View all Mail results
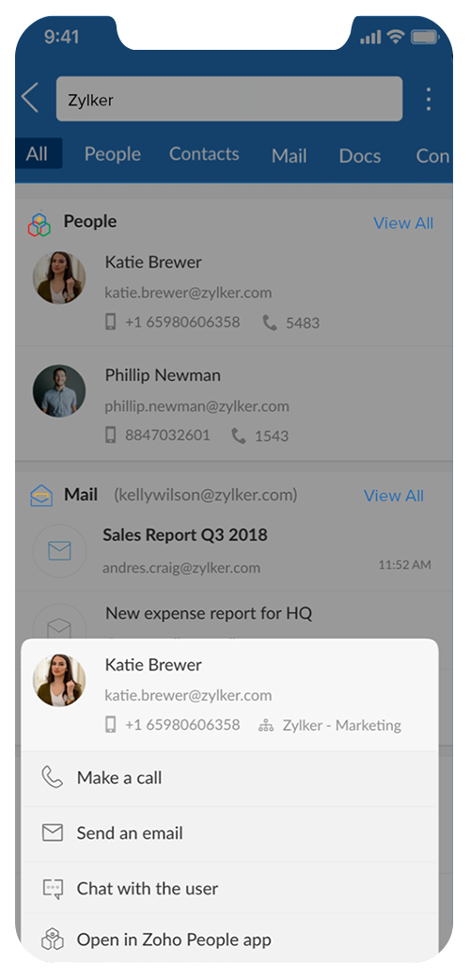The image size is (470, 980). coord(394,496)
